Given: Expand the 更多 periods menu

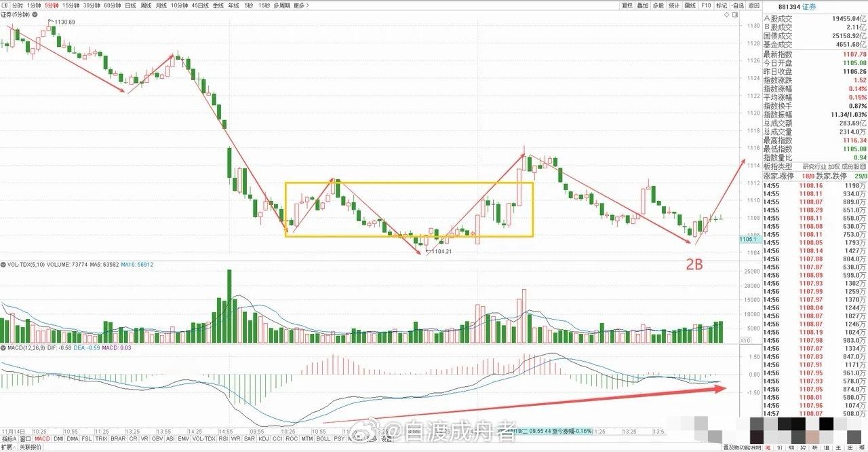Looking at the screenshot, I should pyautogui.click(x=301, y=5).
